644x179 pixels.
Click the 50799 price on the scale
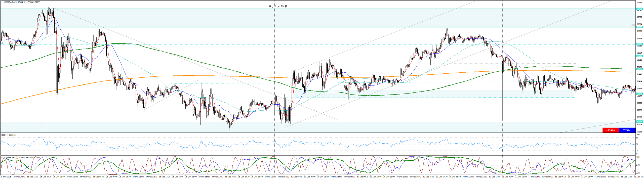(639, 3)
